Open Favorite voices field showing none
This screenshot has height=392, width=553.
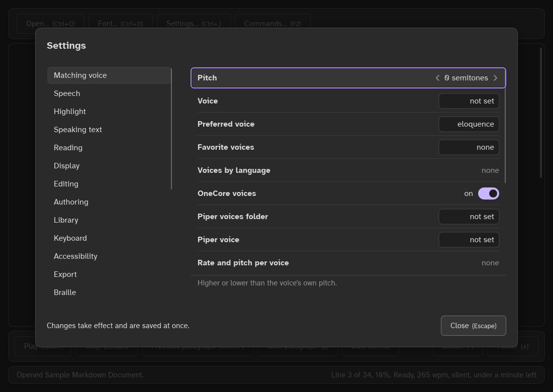pyautogui.click(x=469, y=147)
